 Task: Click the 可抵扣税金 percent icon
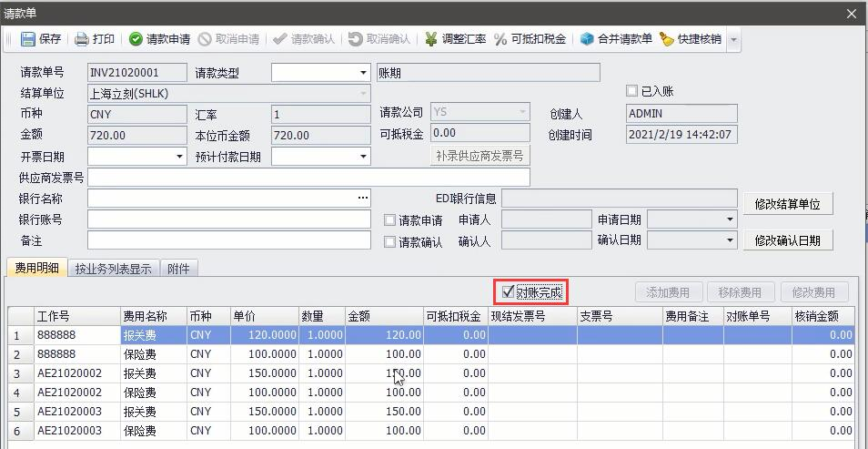[x=500, y=39]
